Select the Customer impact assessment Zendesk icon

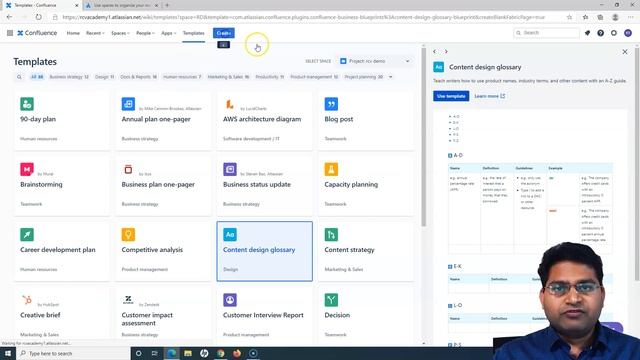[128, 300]
